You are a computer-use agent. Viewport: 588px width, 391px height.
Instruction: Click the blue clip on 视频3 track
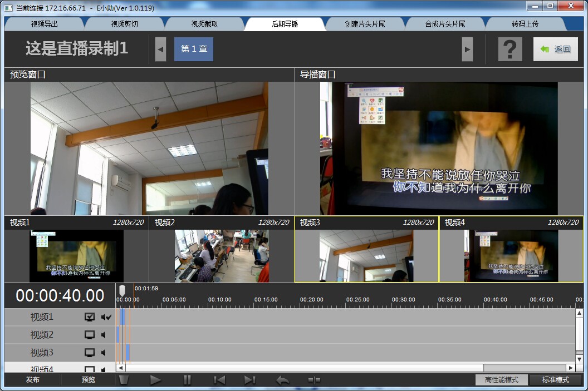[128, 353]
